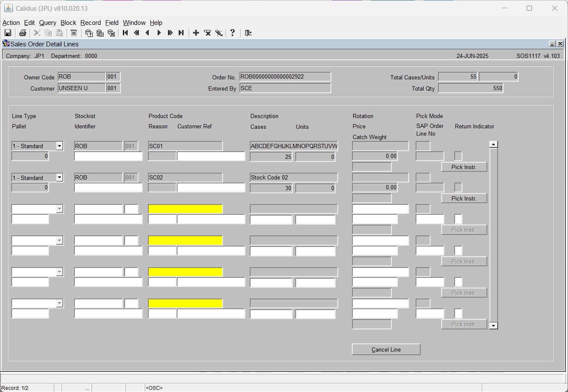
Task: Click the Print toolbar icon
Action: coord(23,33)
